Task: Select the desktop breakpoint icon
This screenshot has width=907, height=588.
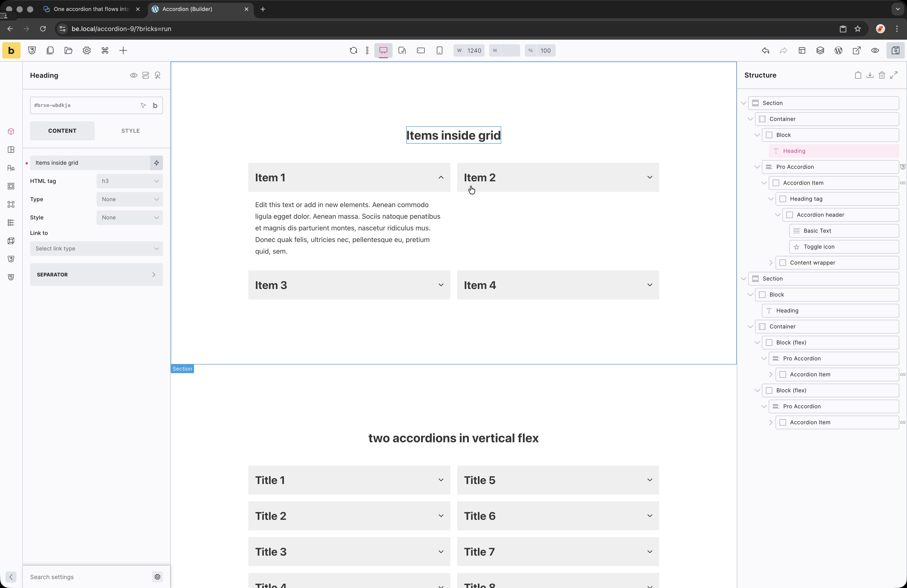Action: click(383, 51)
